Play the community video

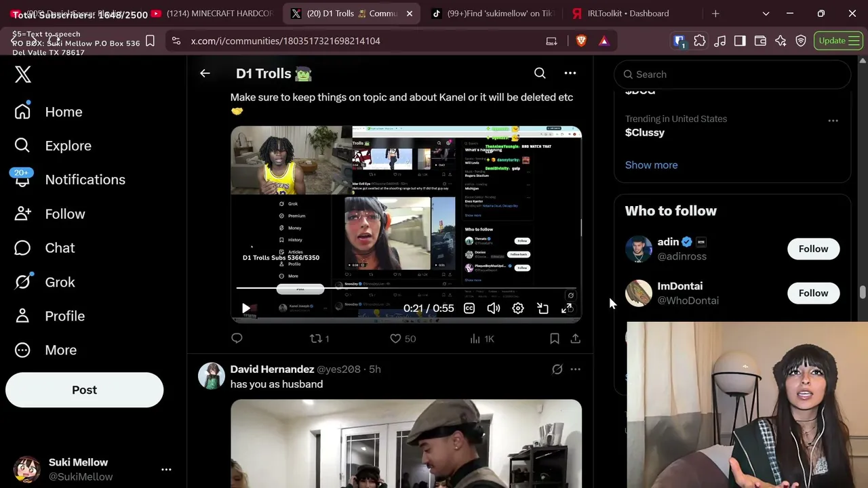pyautogui.click(x=245, y=308)
